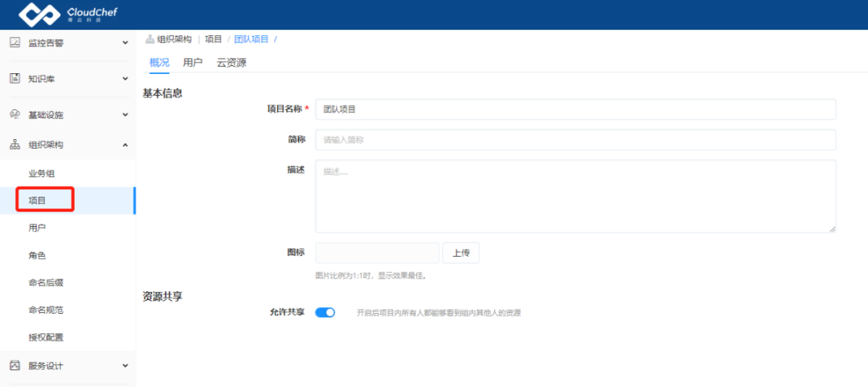Click the 描述 text area
Image resolution: width=868 pixels, height=387 pixels.
point(575,196)
